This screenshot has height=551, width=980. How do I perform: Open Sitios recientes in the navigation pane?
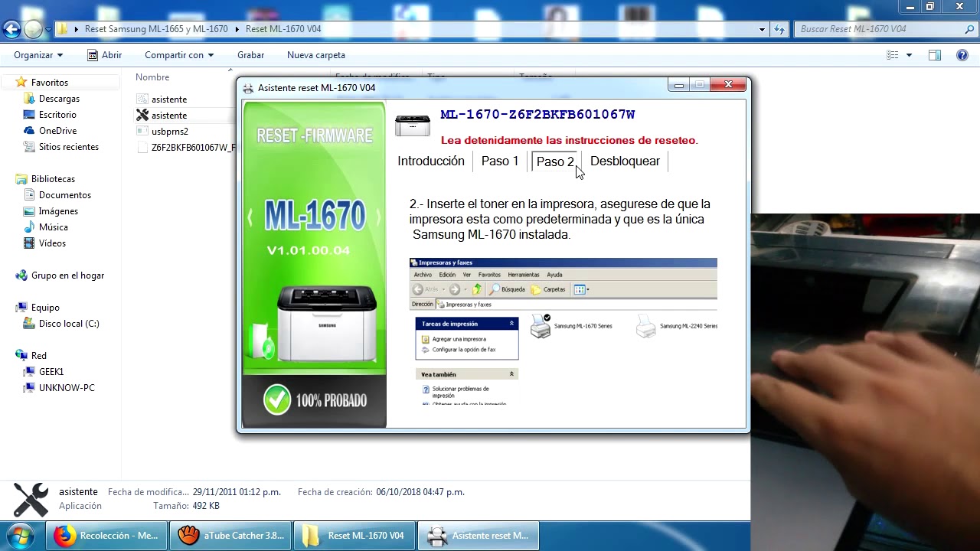[x=69, y=147]
